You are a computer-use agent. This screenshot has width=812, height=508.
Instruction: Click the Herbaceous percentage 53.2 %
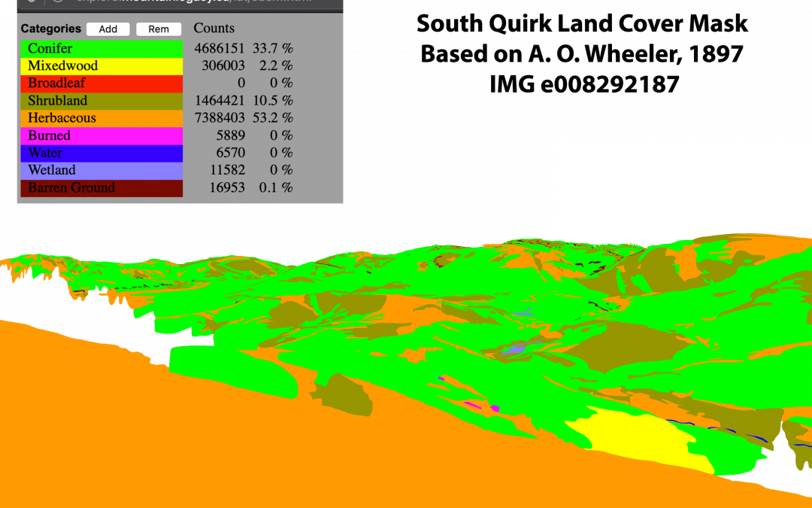(272, 118)
